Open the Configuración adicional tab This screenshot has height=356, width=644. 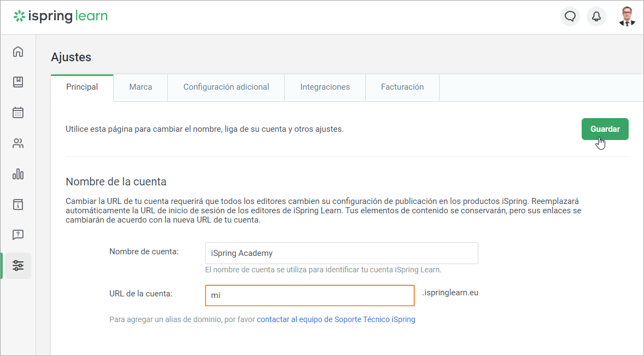[226, 87]
